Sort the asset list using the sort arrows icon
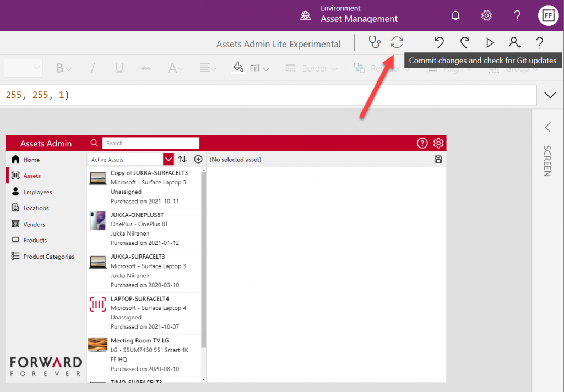 tap(182, 159)
